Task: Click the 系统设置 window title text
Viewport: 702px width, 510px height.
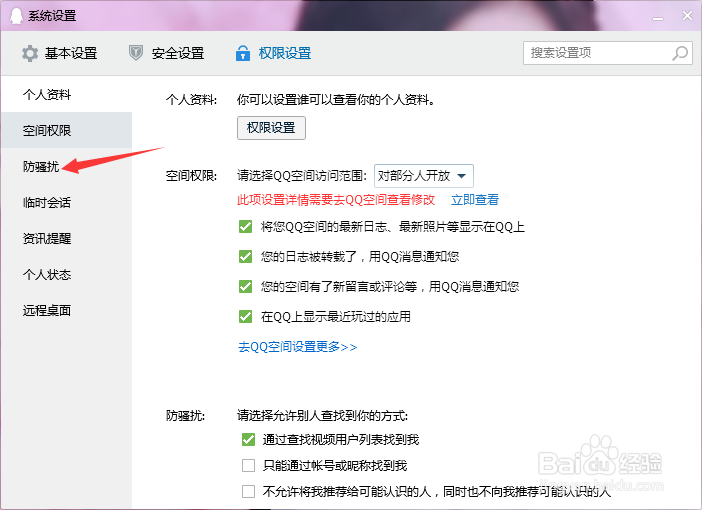Action: coord(52,16)
